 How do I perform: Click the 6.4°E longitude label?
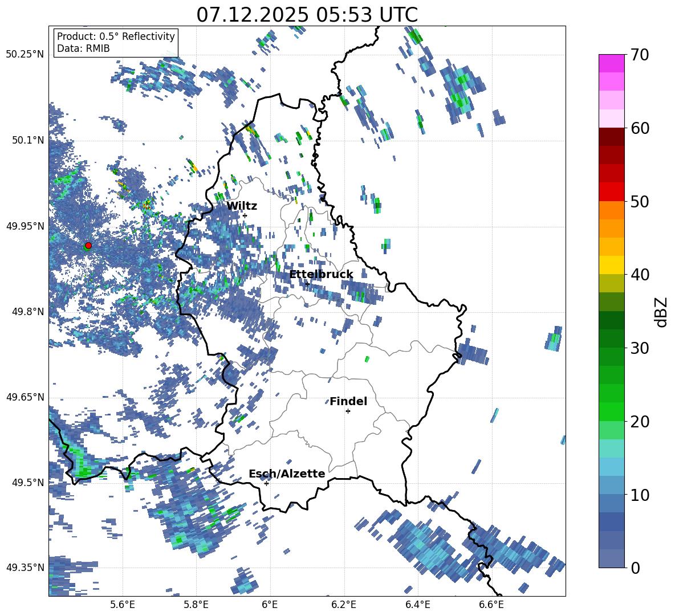coord(417,605)
